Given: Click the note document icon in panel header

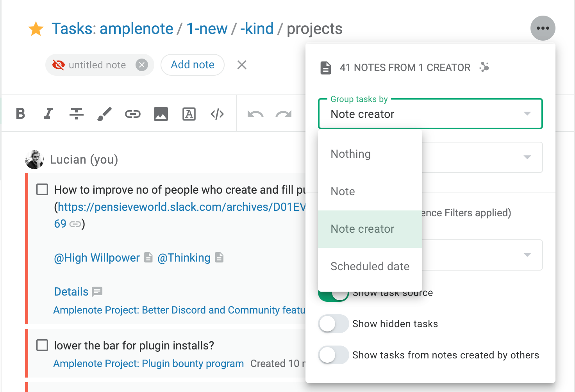Looking at the screenshot, I should [x=325, y=68].
